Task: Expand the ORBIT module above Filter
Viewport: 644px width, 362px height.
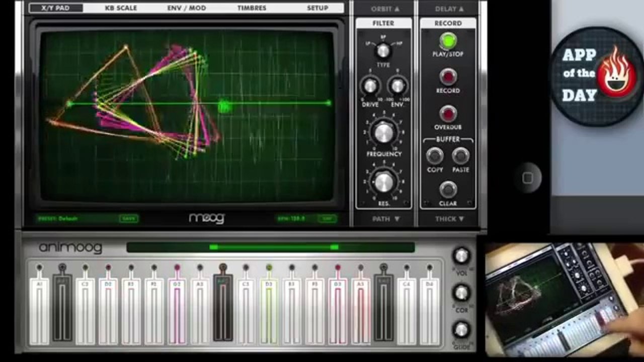Action: pos(385,9)
